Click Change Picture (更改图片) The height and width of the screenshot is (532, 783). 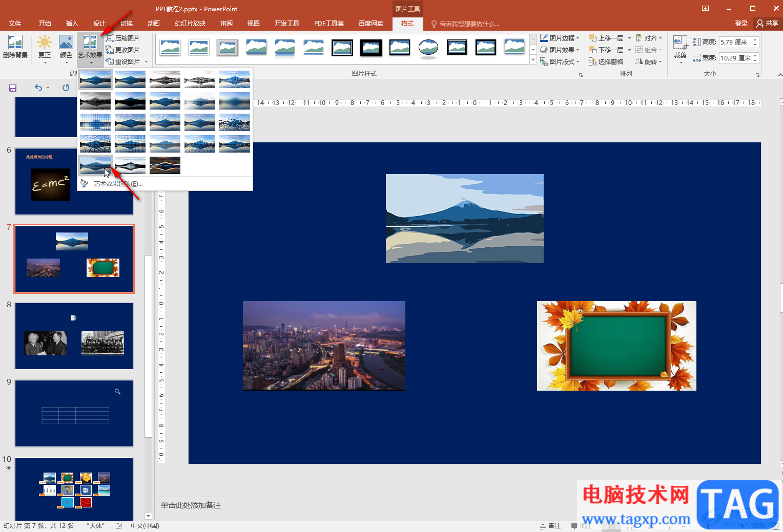click(123, 50)
